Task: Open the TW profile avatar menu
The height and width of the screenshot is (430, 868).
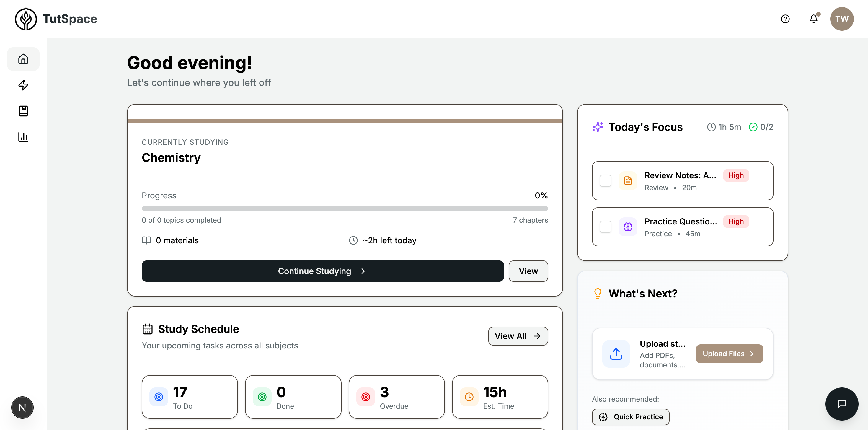Action: pyautogui.click(x=842, y=19)
